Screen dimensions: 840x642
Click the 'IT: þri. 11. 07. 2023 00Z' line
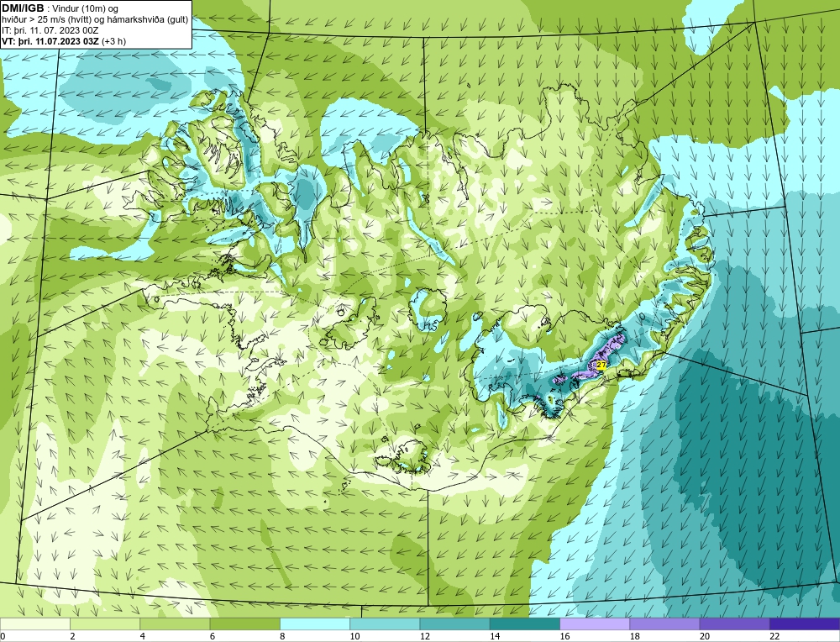(x=50, y=30)
